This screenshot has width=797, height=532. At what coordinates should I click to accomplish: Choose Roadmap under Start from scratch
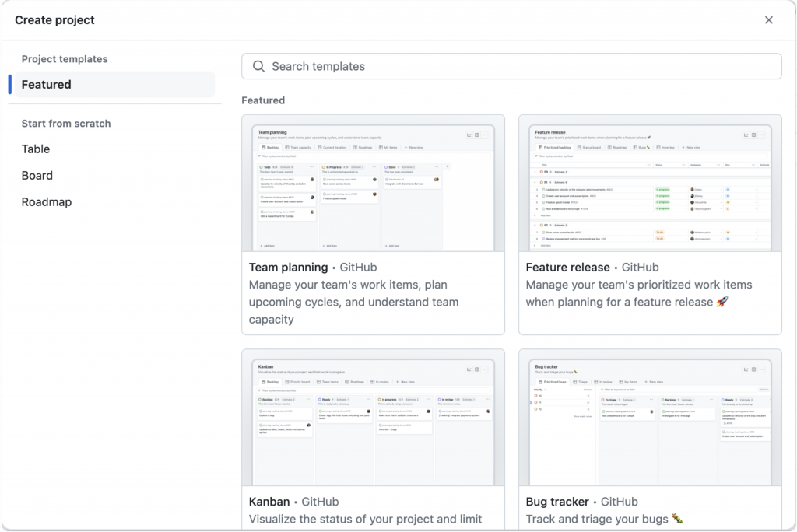pos(46,201)
